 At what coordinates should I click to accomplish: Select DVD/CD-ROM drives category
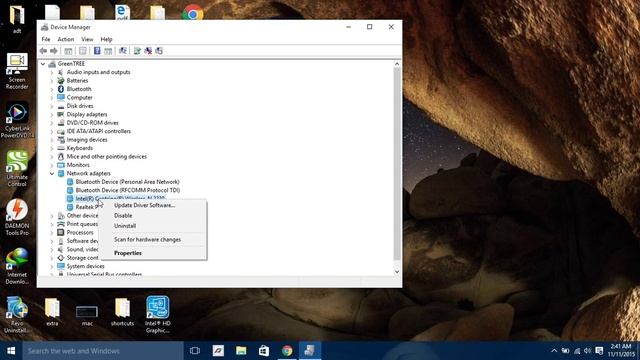[93, 123]
